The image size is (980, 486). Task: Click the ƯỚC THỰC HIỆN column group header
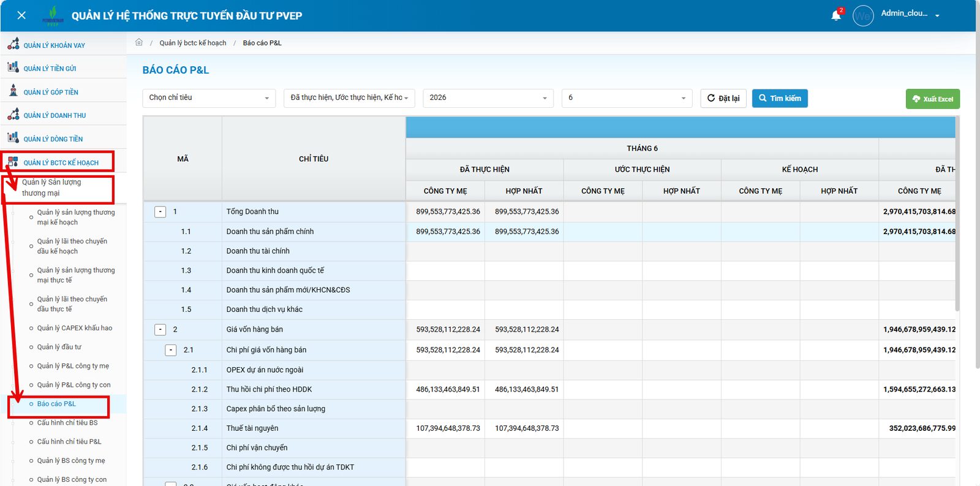pyautogui.click(x=642, y=170)
